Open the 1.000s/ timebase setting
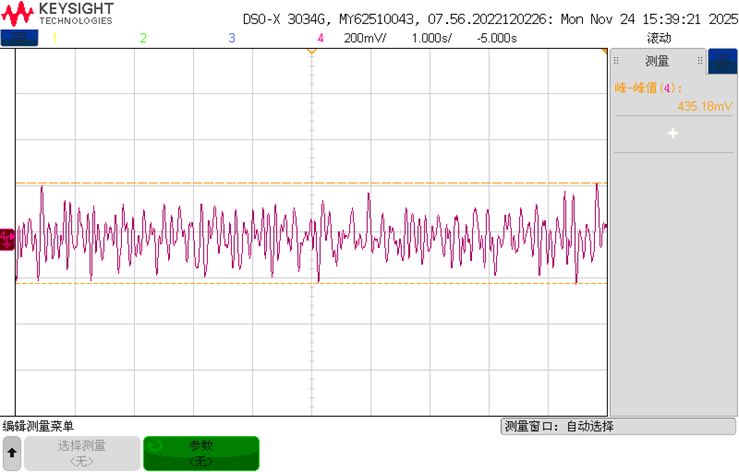This screenshot has height=472, width=739. (432, 38)
